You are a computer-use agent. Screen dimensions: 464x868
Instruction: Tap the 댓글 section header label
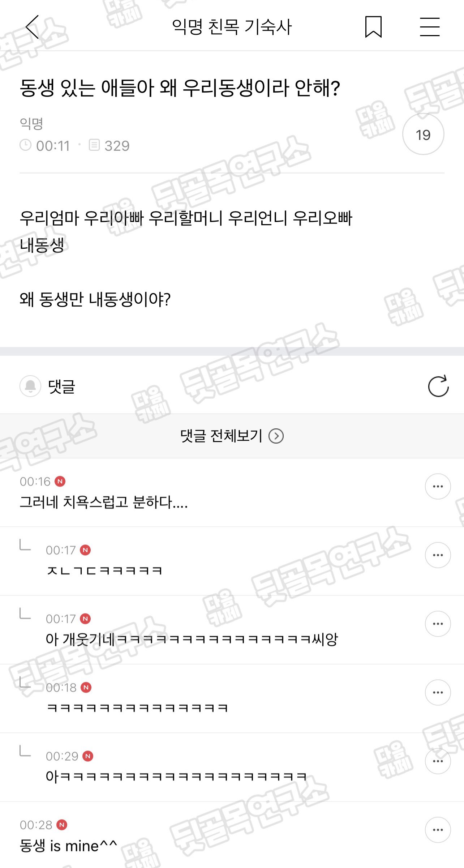[61, 386]
